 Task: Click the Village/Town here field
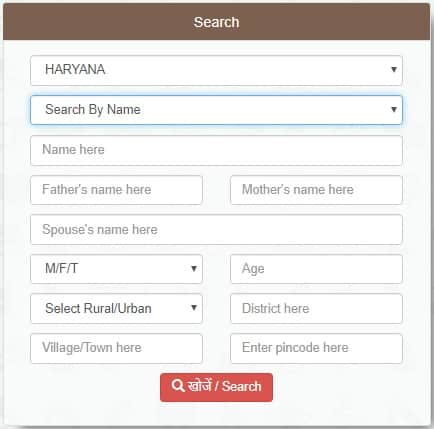pyautogui.click(x=116, y=348)
